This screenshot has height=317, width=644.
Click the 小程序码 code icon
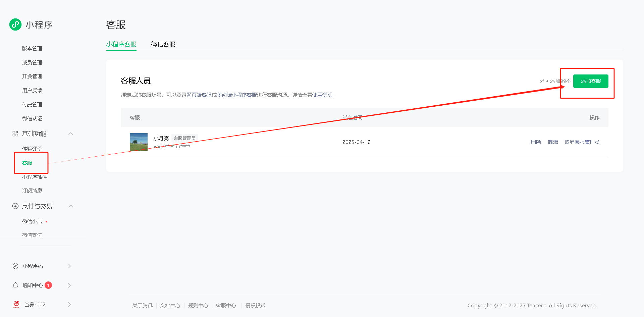click(15, 266)
